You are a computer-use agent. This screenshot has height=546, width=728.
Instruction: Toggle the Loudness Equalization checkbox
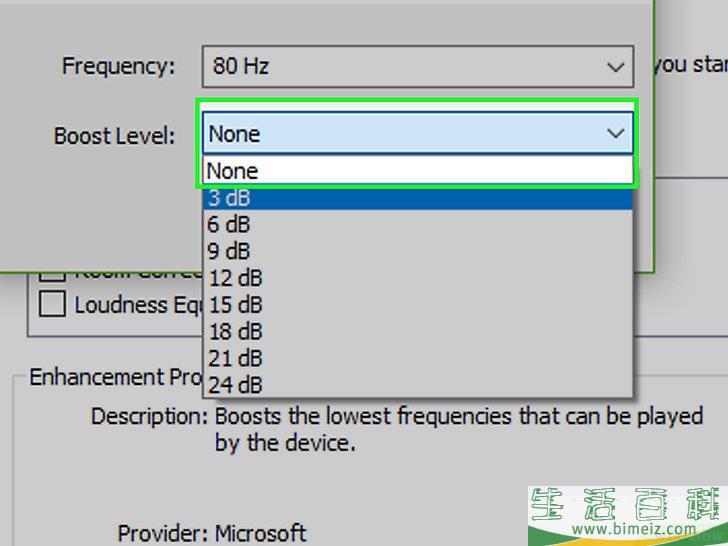pos(52,305)
